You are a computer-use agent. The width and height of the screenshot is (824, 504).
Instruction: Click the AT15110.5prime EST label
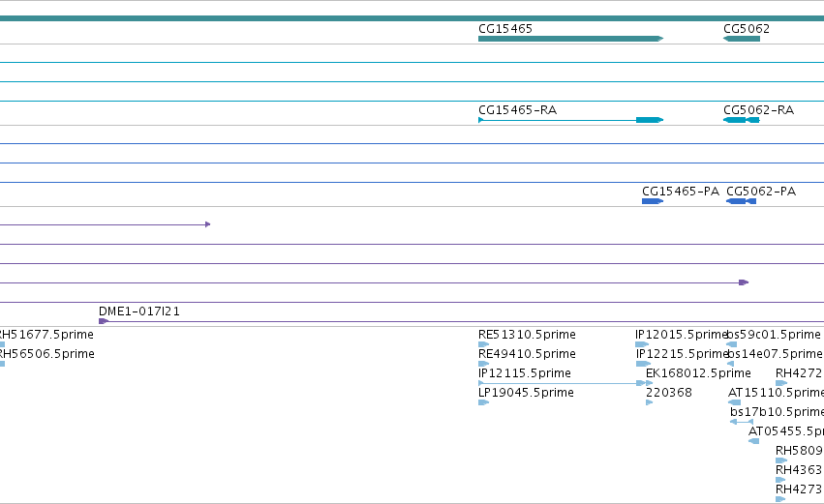[776, 393]
